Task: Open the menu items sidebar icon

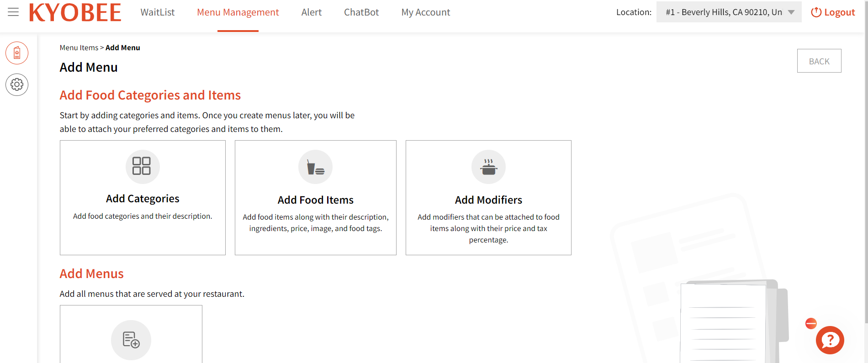Action: tap(17, 53)
